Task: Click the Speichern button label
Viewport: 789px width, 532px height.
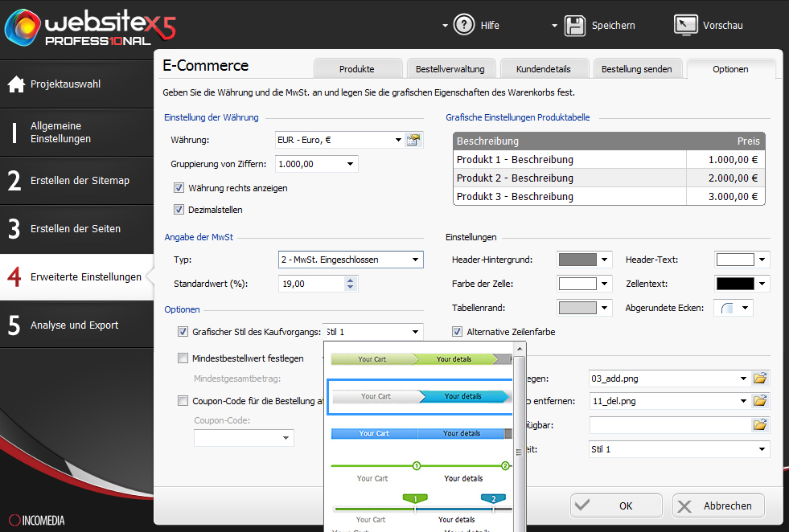Action: point(614,25)
